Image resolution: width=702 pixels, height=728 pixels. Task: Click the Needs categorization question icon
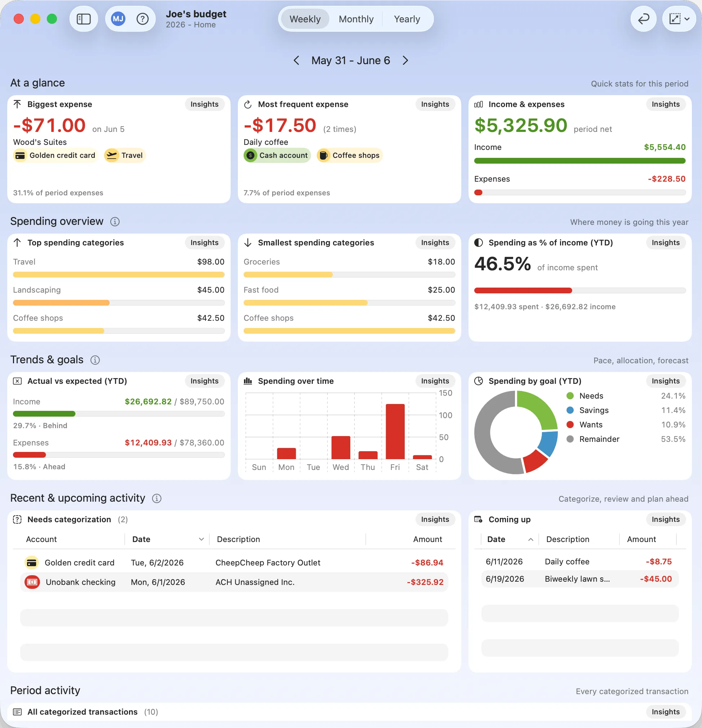17,519
